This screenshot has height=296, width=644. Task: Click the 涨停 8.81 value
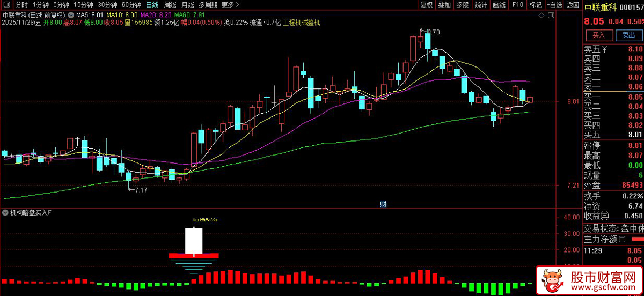click(635, 145)
